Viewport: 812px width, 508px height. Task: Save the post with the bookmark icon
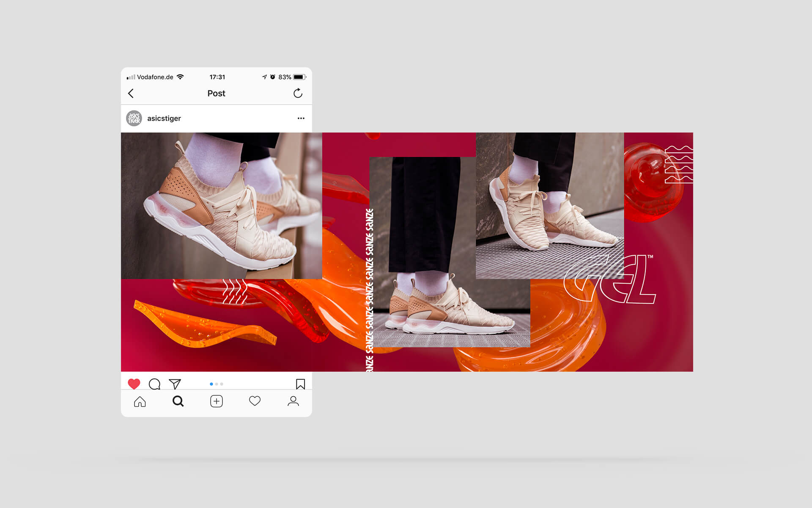point(300,384)
